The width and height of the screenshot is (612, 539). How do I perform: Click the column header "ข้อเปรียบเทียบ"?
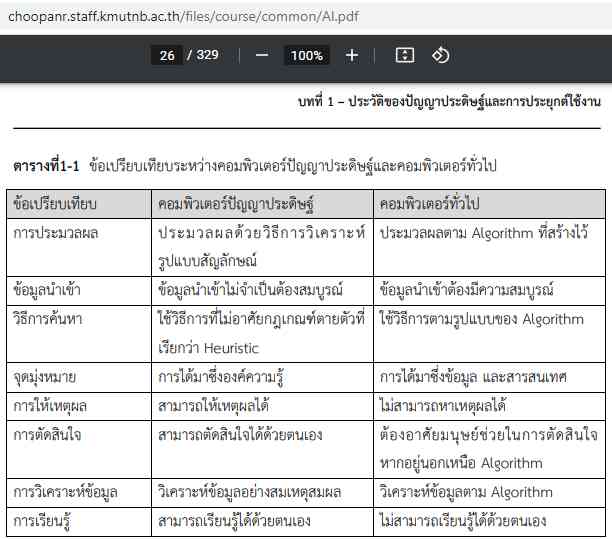pyautogui.click(x=55, y=203)
